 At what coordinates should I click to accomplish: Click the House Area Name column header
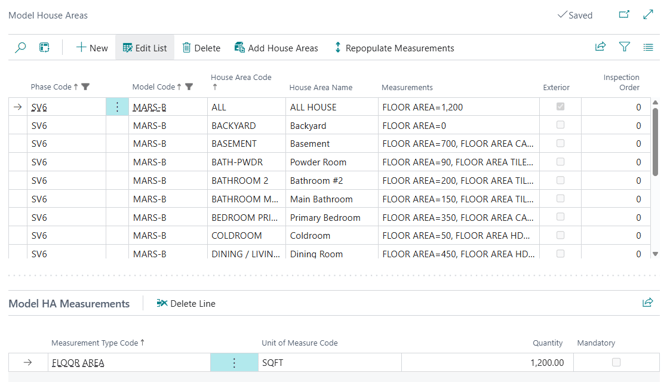(321, 87)
